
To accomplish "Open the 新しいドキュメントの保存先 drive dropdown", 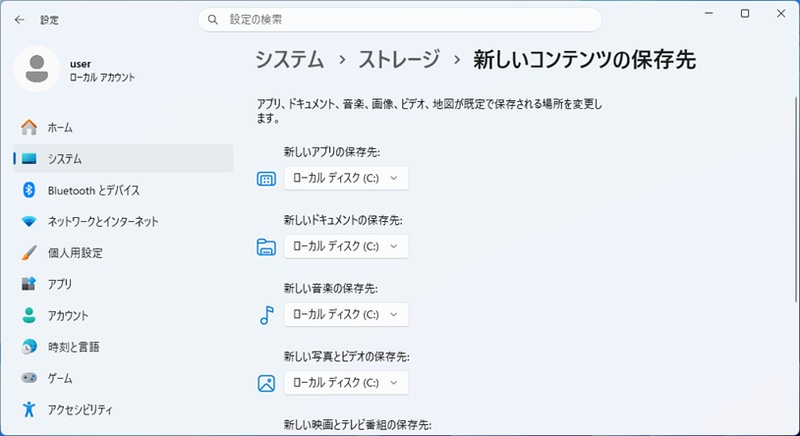I will (x=346, y=246).
